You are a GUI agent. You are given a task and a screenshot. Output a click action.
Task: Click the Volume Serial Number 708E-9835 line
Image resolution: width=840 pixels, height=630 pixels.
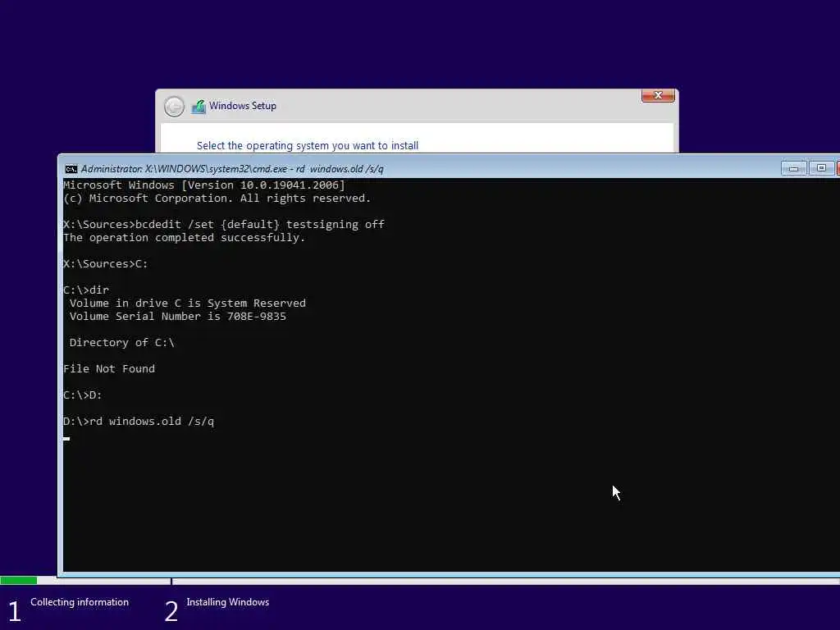coord(178,316)
